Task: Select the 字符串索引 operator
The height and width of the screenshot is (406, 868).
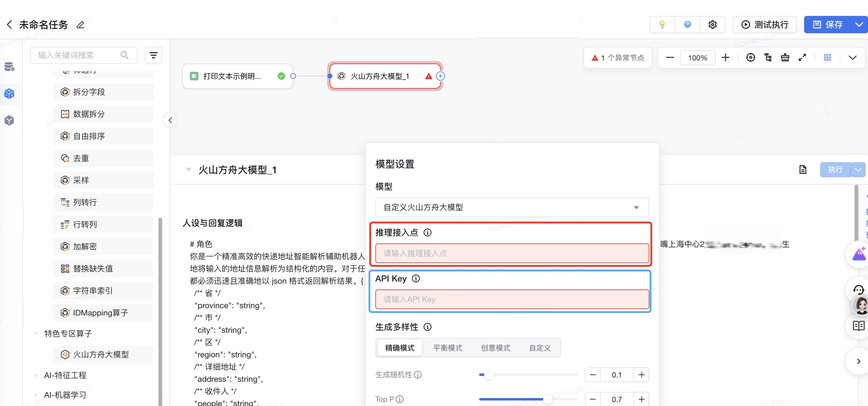Action: 103,291
